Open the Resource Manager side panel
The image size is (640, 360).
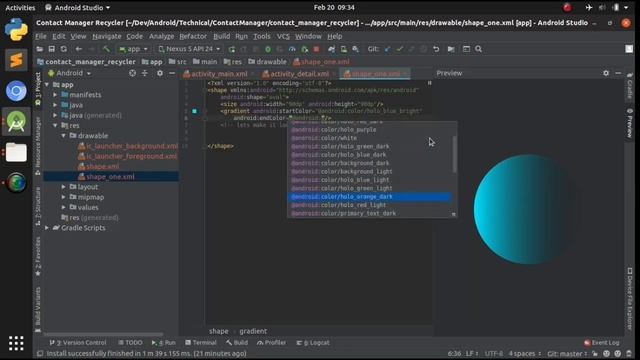tap(38, 146)
